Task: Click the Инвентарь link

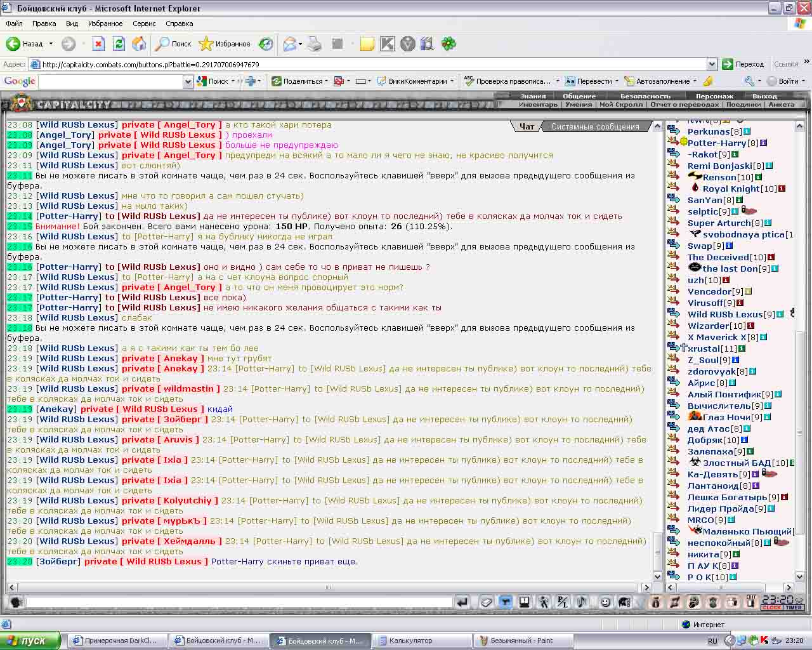Action: [x=538, y=104]
